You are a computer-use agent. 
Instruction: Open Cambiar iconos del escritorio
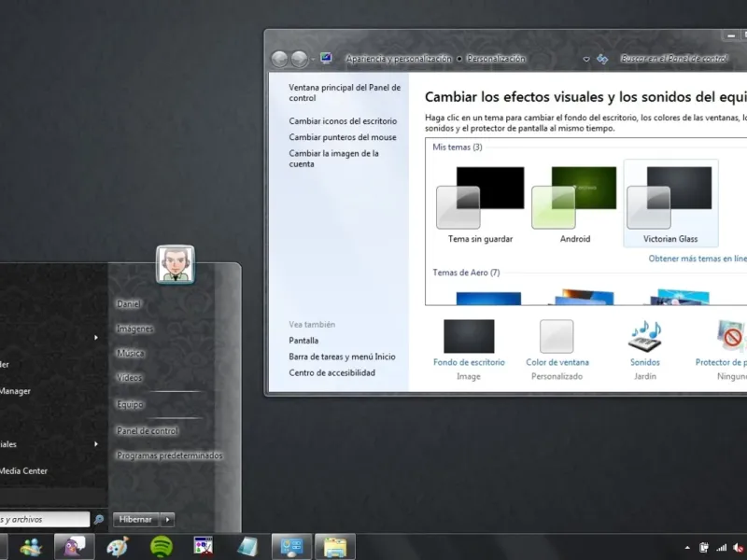click(343, 121)
